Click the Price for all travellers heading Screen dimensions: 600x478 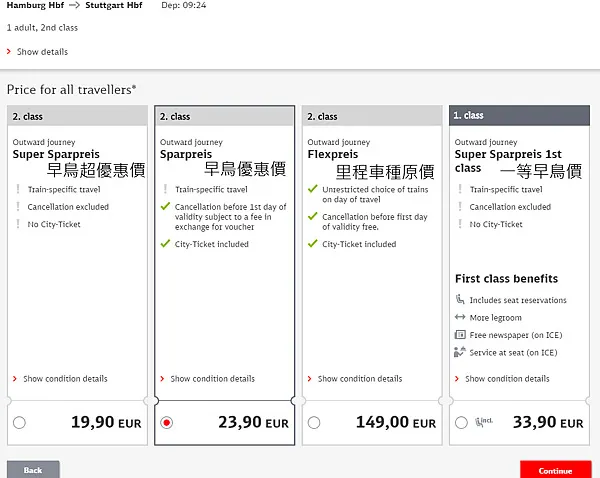(x=72, y=90)
